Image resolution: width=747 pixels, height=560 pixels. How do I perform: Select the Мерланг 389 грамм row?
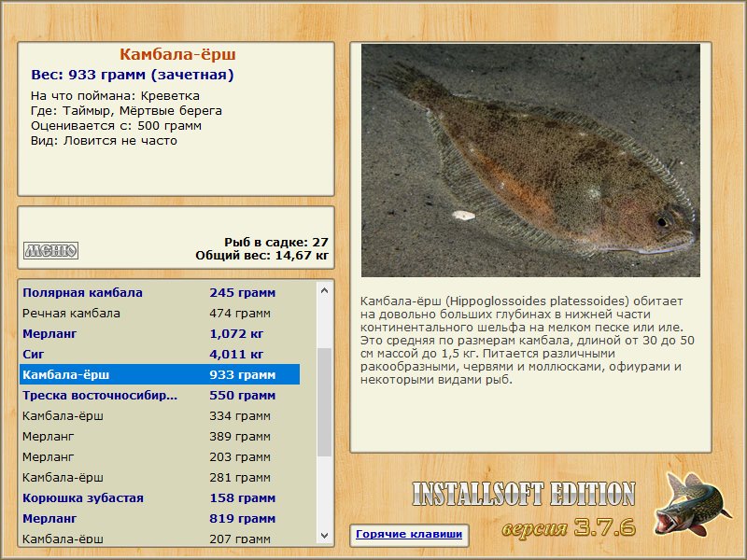(160, 436)
